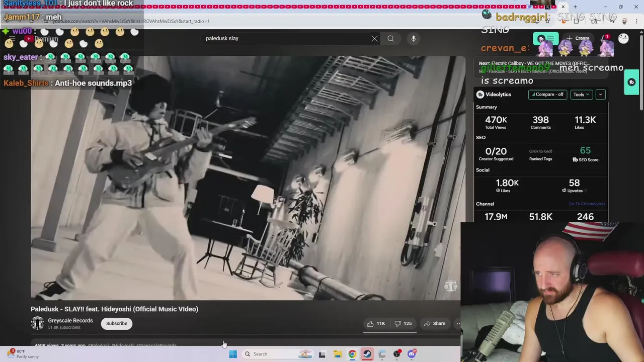Switch to Google Chrome on the taskbar
644x362 pixels.
352,354
